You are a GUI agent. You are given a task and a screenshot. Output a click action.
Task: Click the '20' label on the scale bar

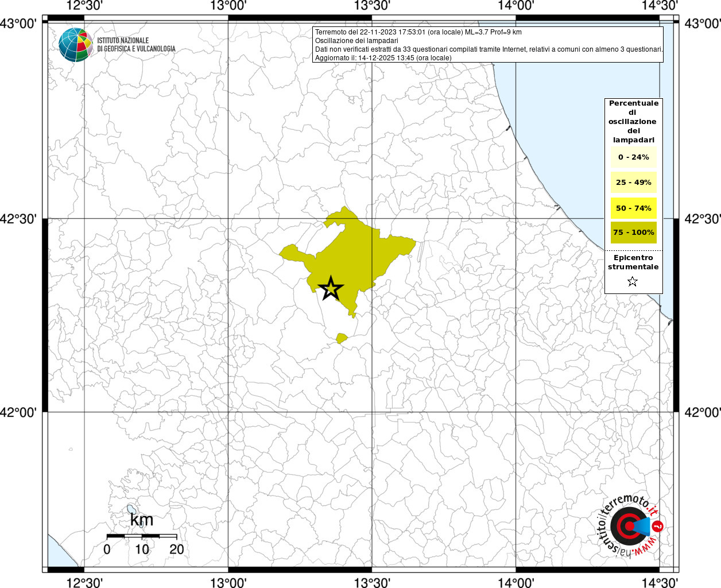[177, 550]
